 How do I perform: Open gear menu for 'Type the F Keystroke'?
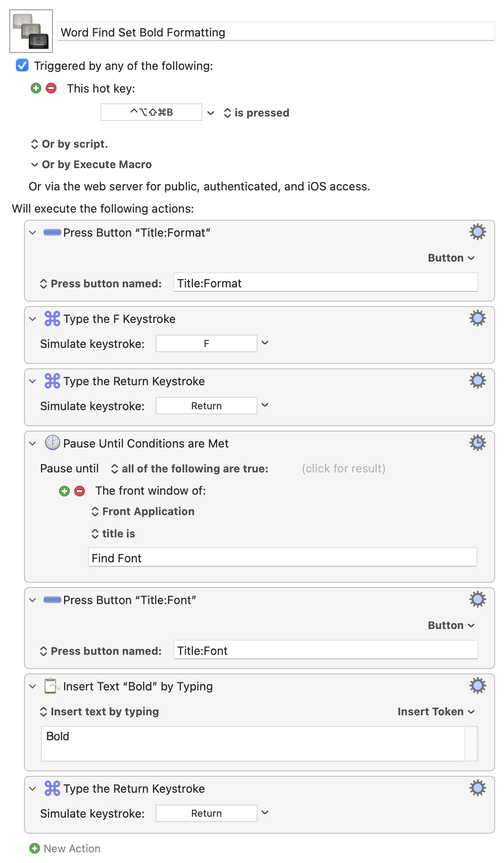pos(478,318)
